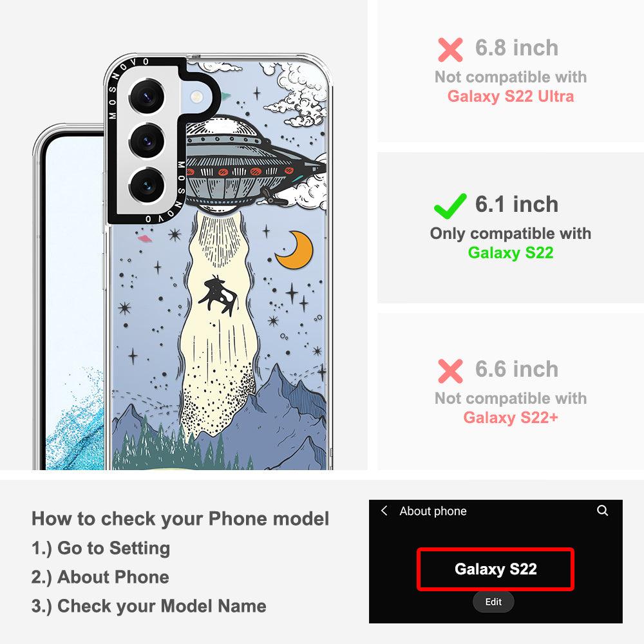
Task: Click the About phone title
Action: pyautogui.click(x=433, y=511)
